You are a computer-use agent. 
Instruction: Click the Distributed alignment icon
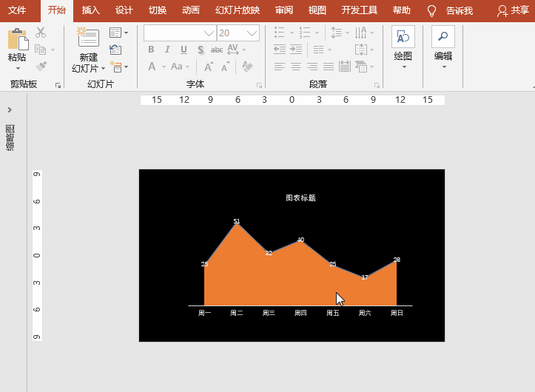345,67
